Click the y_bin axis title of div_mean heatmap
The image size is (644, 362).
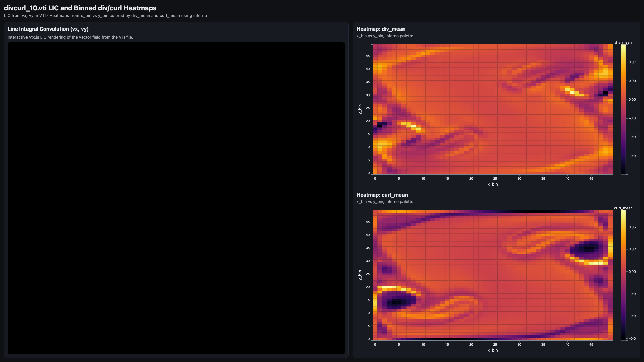(360, 109)
